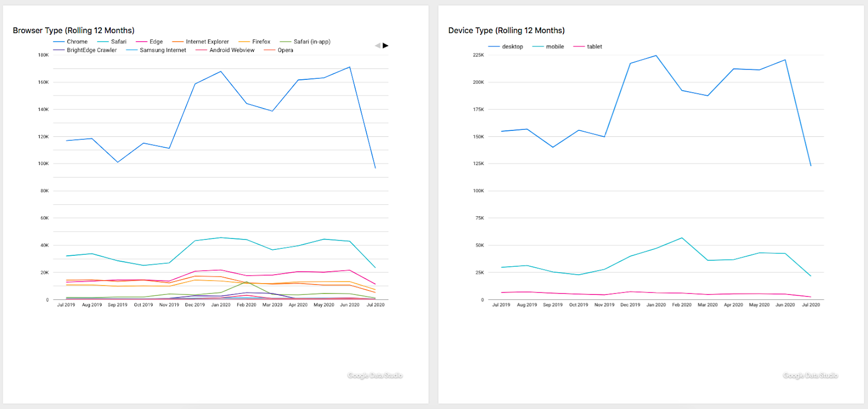Select the Chrome legend entry

click(x=71, y=42)
